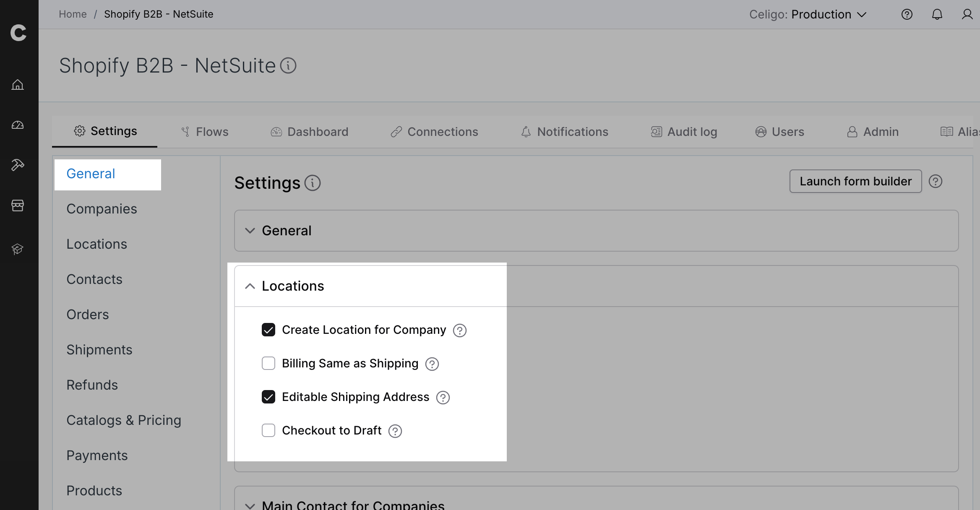Switch to the Audit log tab
The height and width of the screenshot is (510, 980).
(x=684, y=132)
